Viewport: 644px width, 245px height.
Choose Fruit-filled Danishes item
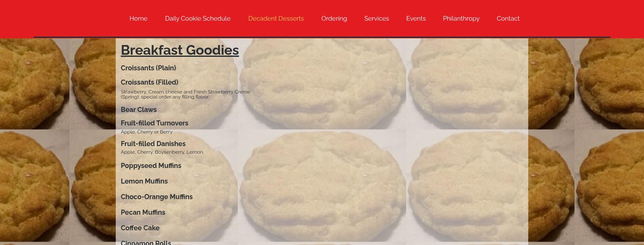point(153,144)
